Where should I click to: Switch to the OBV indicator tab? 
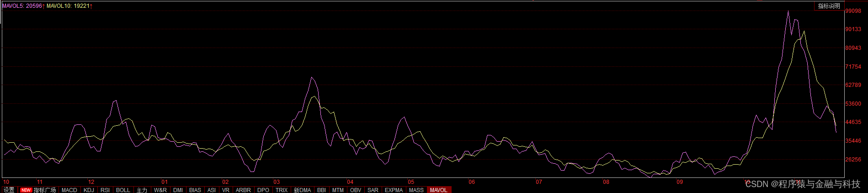coord(356,190)
